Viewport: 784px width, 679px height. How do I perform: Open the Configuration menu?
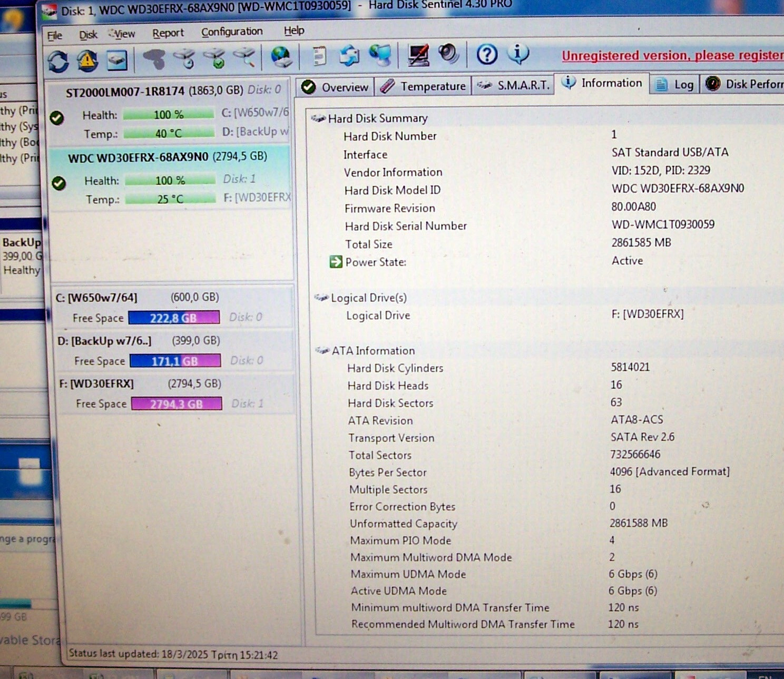(x=232, y=32)
